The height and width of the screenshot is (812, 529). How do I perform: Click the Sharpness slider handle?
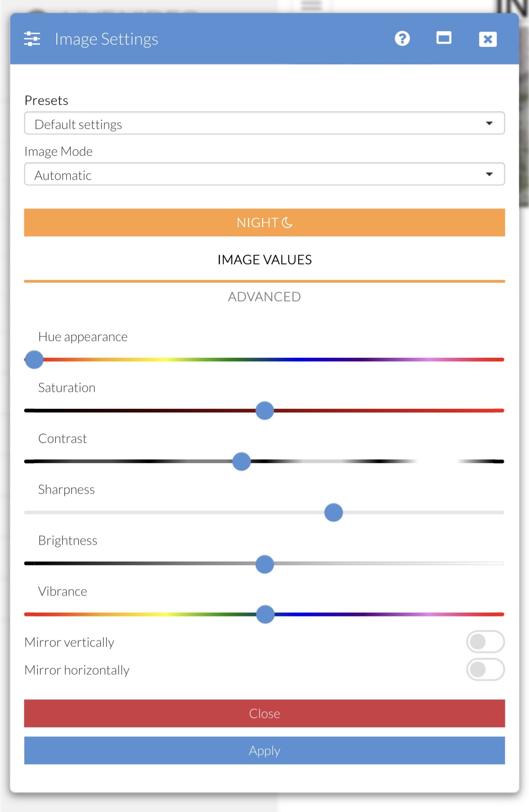(x=333, y=512)
